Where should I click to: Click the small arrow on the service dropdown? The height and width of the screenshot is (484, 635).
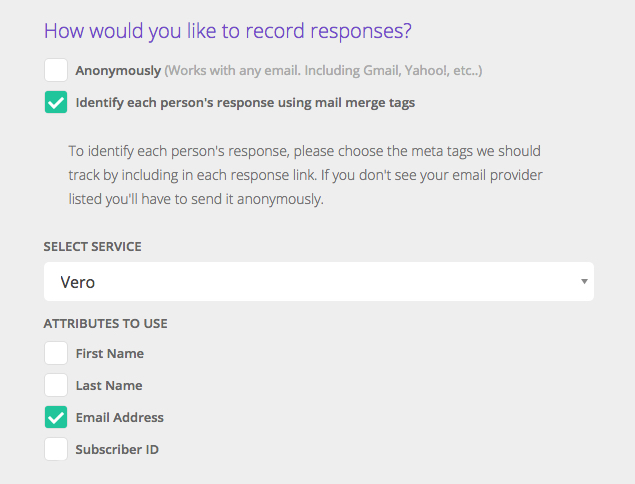584,282
